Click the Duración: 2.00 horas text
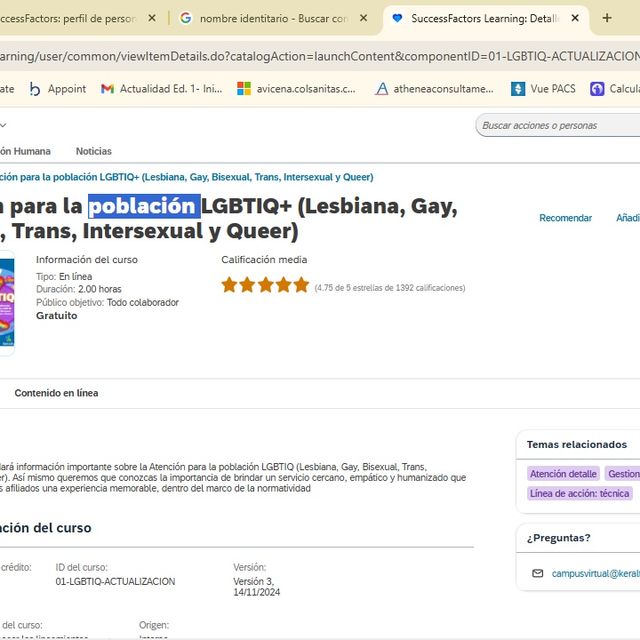 (x=79, y=289)
